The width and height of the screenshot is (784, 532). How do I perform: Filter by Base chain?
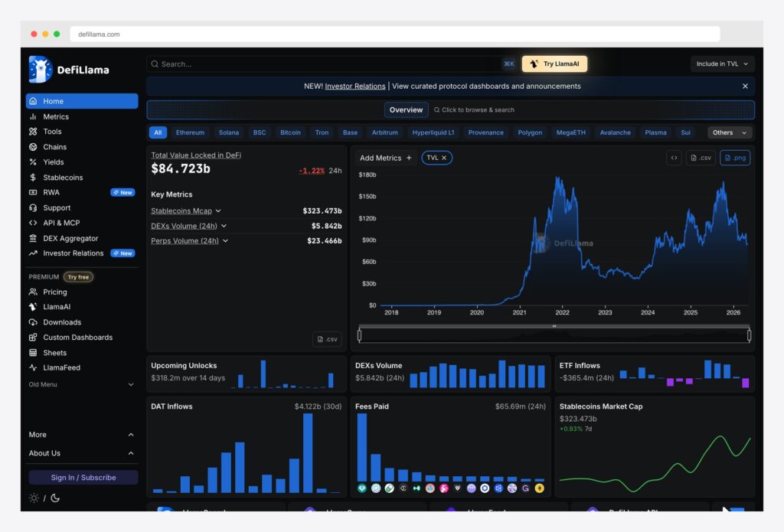[350, 132]
